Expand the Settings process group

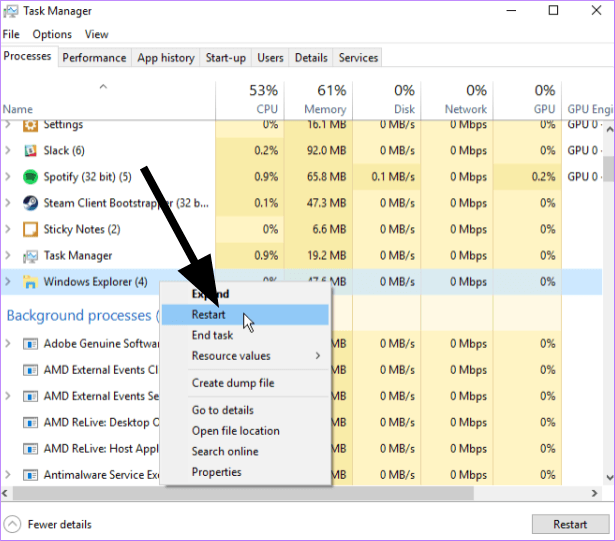pos(7,125)
